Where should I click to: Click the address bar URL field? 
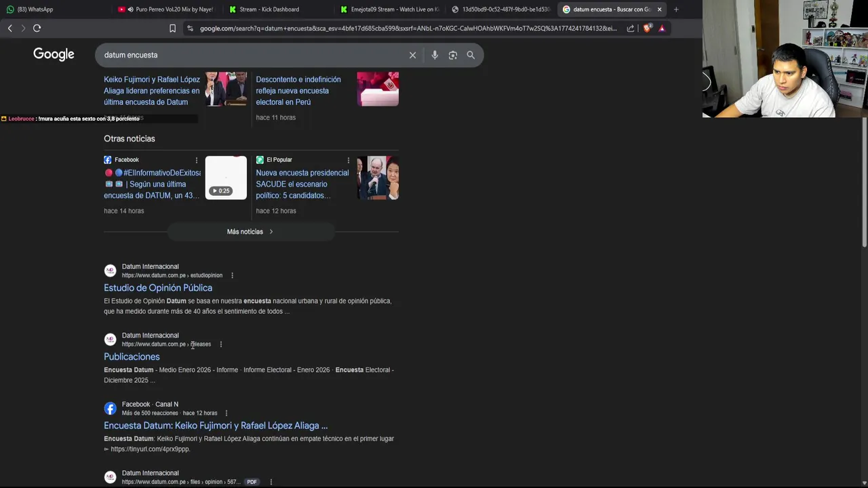click(x=408, y=28)
